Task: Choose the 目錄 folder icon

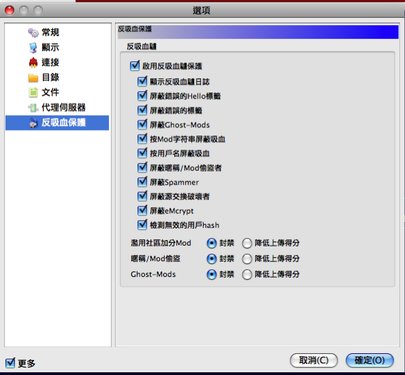Action: 33,78
